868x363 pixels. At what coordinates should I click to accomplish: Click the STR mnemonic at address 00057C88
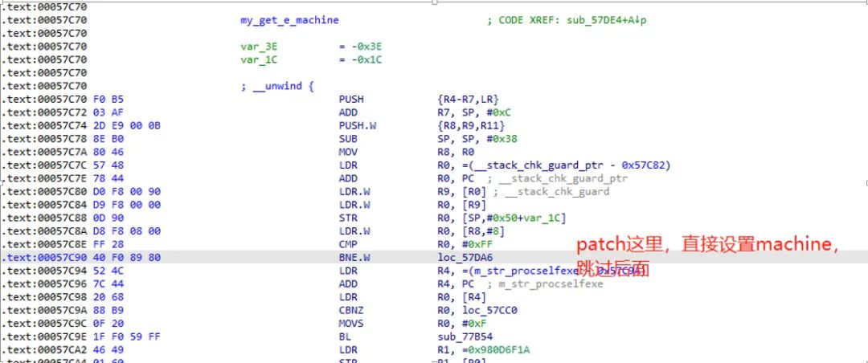[348, 218]
